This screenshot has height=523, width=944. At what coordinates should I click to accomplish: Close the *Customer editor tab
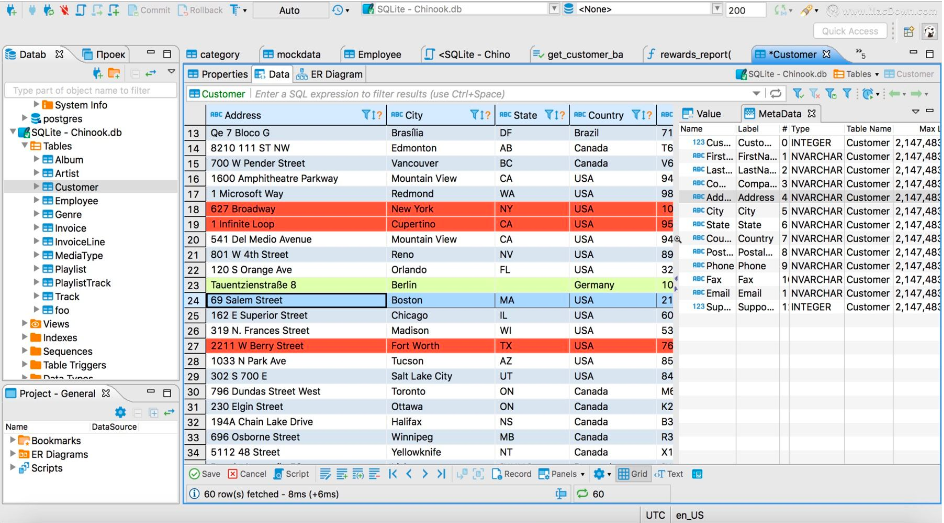click(827, 54)
